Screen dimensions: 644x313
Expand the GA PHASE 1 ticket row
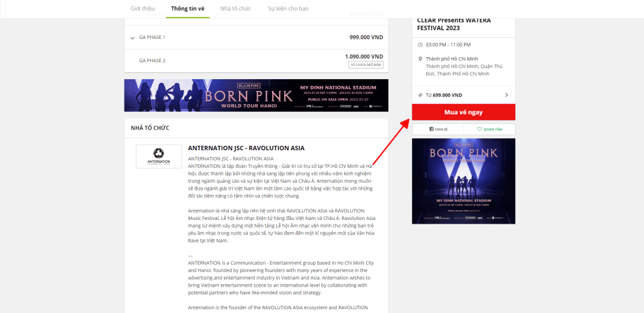point(256,37)
